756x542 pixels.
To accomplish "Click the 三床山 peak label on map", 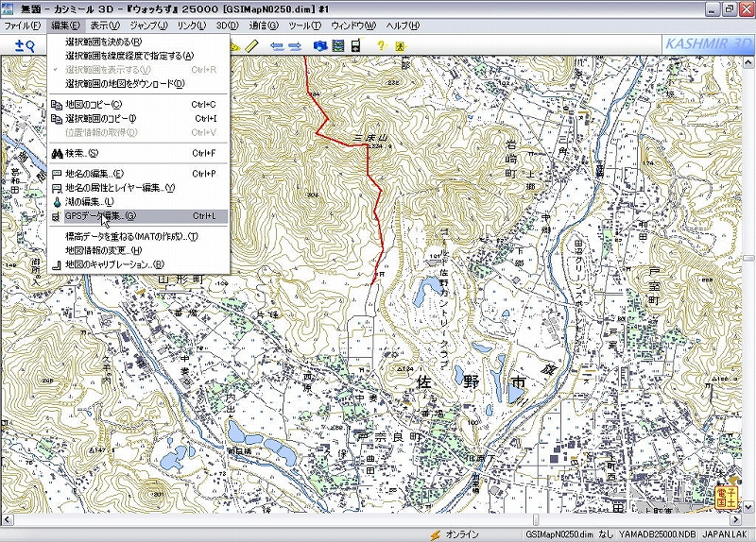I will click(x=370, y=138).
